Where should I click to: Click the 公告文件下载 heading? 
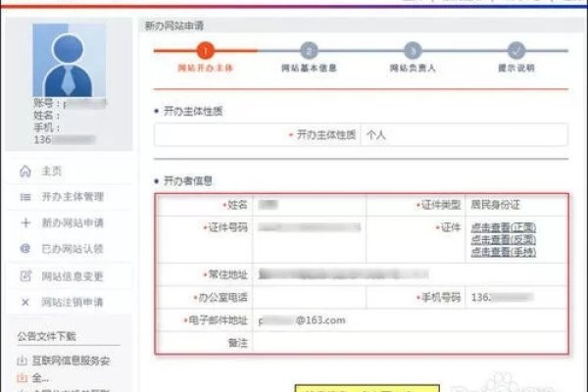pyautogui.click(x=46, y=336)
